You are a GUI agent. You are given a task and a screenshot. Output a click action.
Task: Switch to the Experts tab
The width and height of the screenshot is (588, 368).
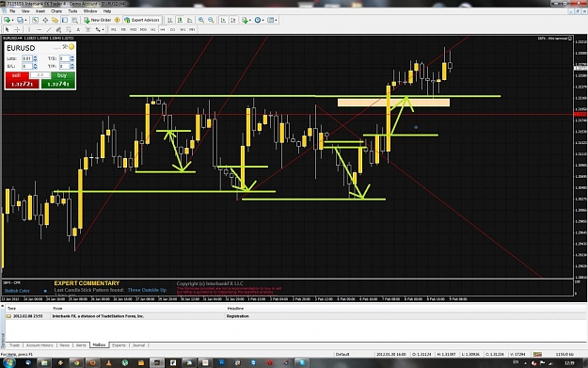click(x=119, y=345)
